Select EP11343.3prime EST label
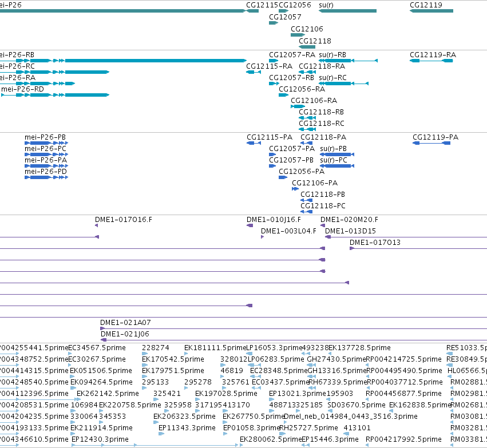Viewport: 487px width, 448px height. [187, 428]
